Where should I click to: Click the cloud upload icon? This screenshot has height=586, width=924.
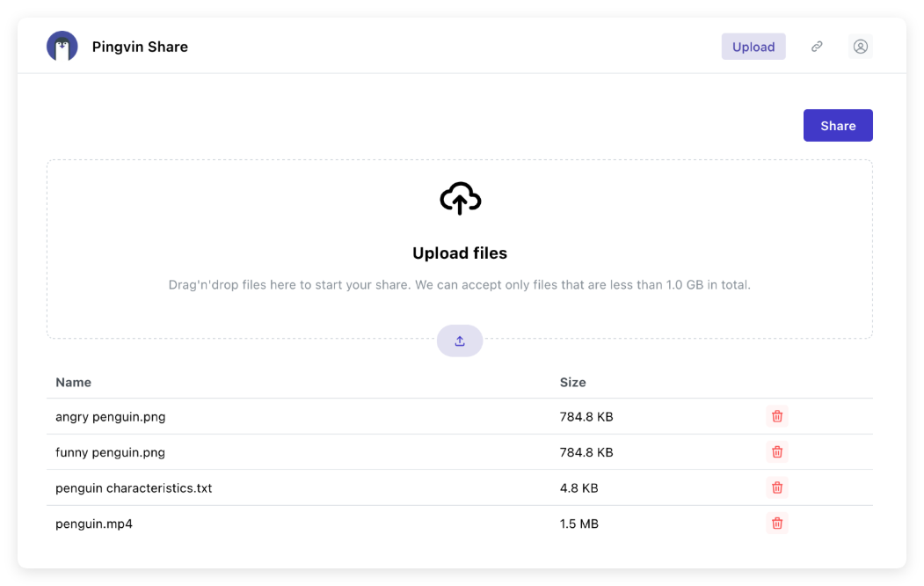460,199
